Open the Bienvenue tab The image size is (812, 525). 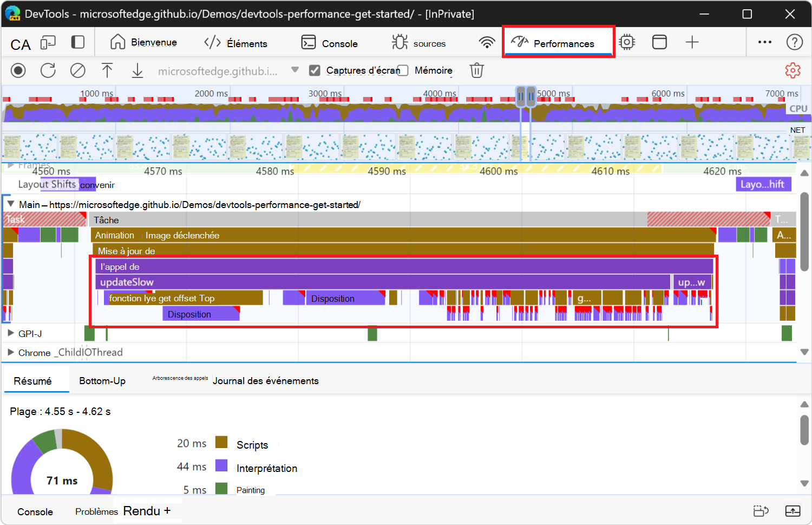143,42
